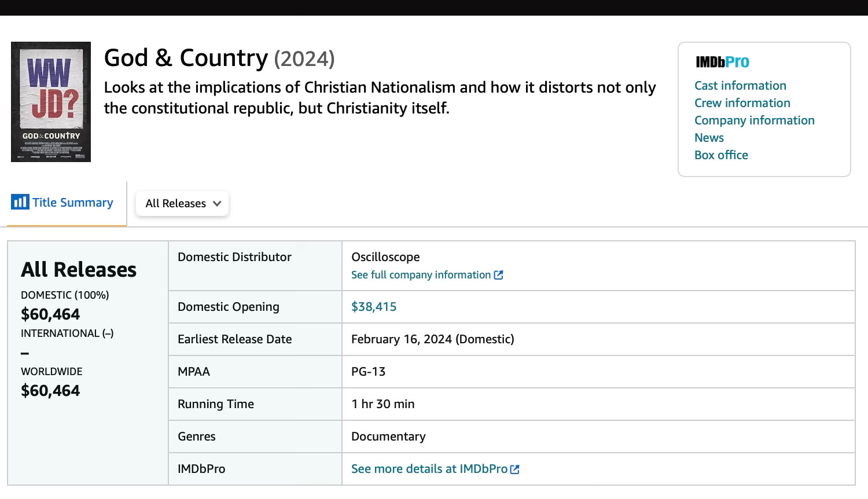Click the INTERNATIONAL (–) label
The height and width of the screenshot is (499, 868).
click(x=67, y=333)
